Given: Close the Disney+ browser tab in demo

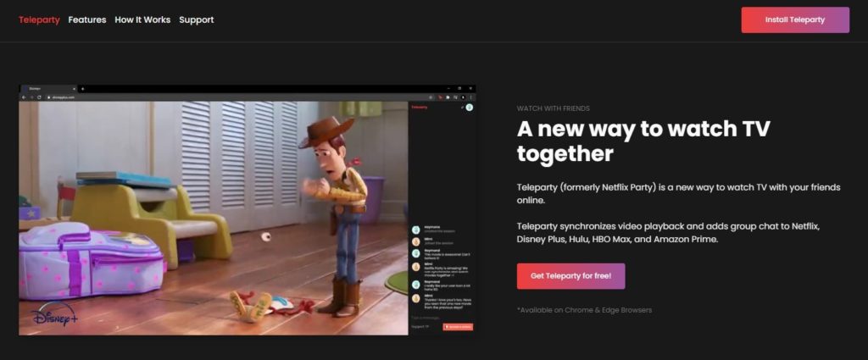Looking at the screenshot, I should (74, 88).
